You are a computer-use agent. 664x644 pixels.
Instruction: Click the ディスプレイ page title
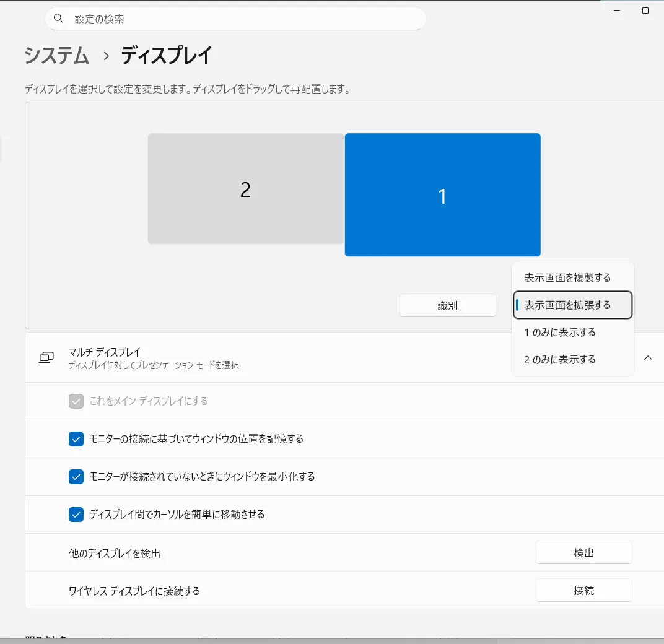pos(167,56)
